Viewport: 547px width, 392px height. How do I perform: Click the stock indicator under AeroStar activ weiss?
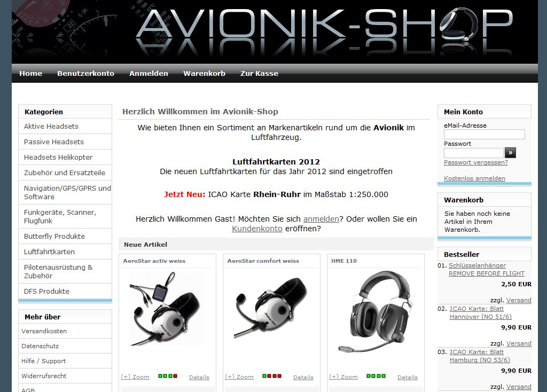(x=168, y=376)
